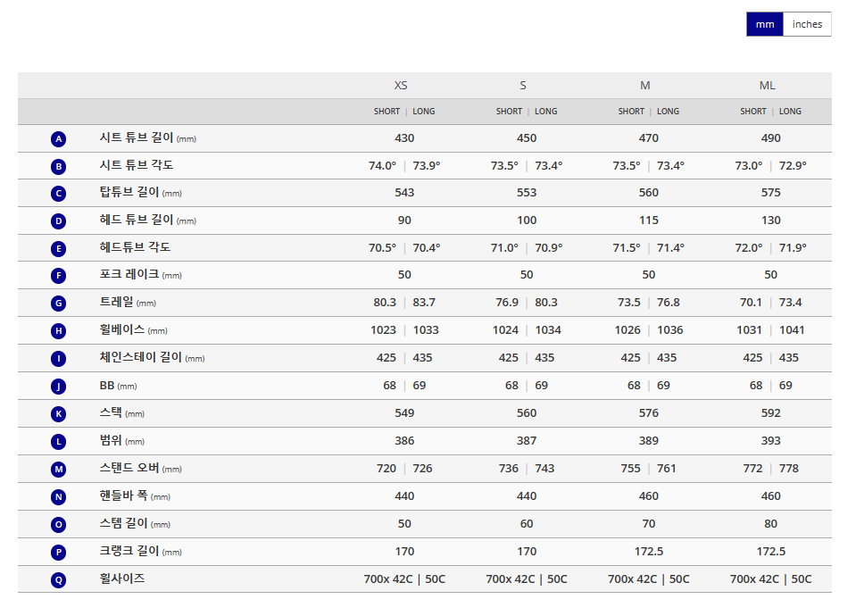Click the K stack marker icon
This screenshot has width=856, height=616.
click(58, 414)
